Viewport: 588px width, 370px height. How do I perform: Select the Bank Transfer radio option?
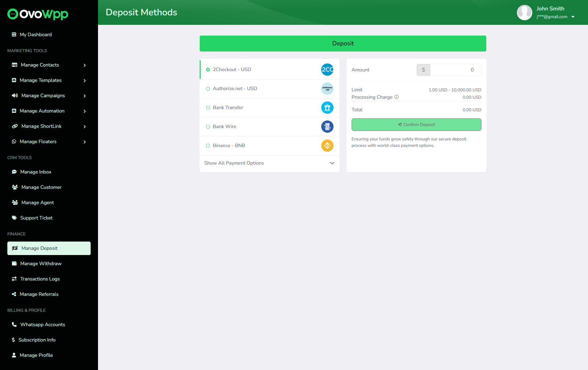208,108
